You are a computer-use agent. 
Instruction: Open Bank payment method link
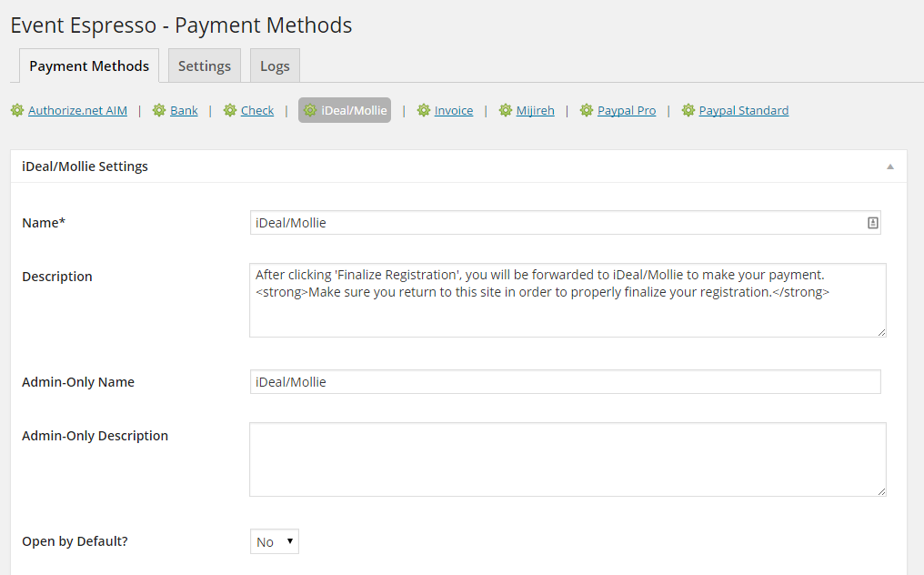pyautogui.click(x=184, y=110)
